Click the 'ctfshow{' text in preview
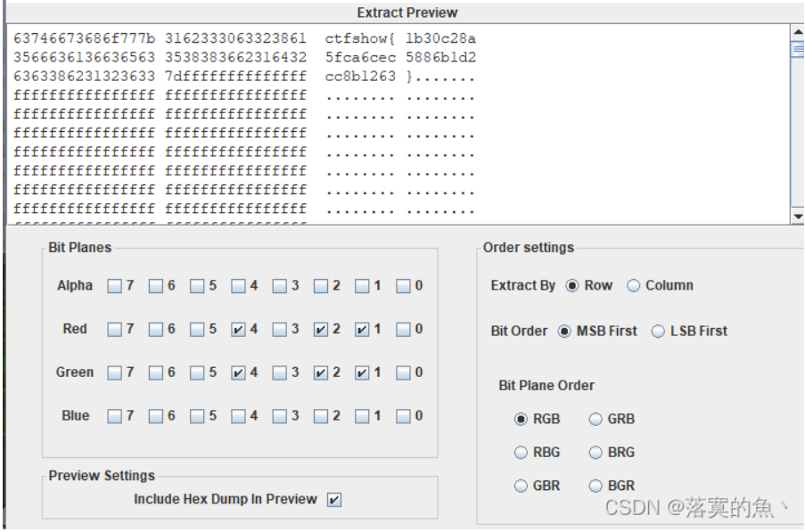The height and width of the screenshot is (532, 805). [359, 38]
